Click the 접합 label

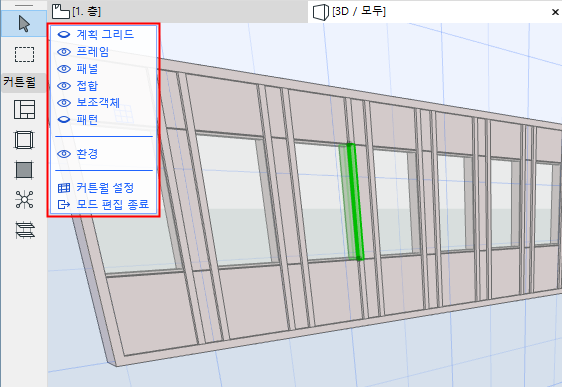click(87, 86)
